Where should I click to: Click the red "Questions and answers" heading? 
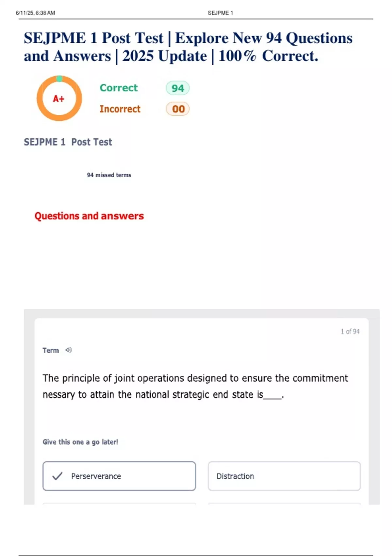click(x=89, y=216)
